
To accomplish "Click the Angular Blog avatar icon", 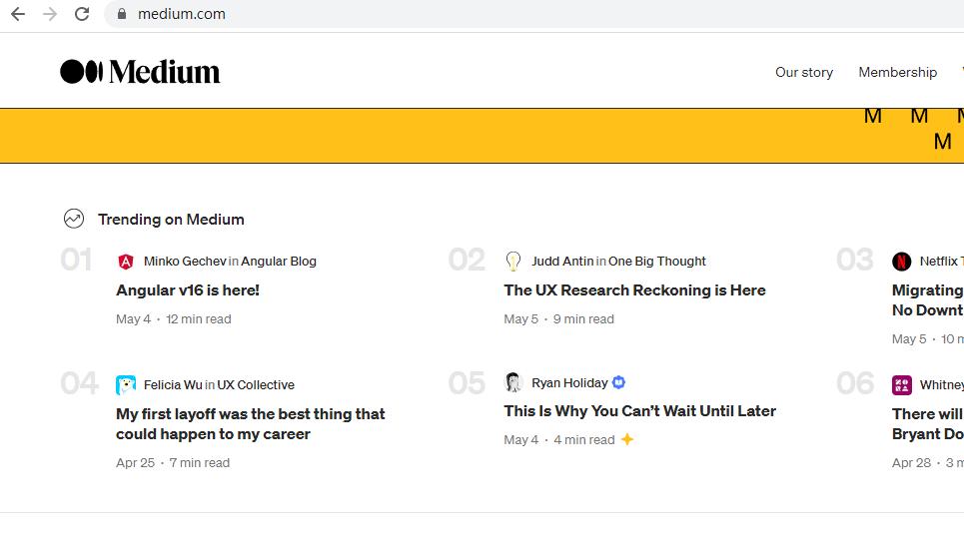I will coord(126,262).
